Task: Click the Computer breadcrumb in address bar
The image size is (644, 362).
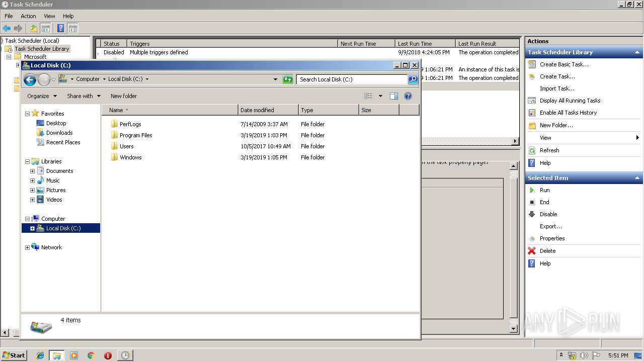Action: (x=88, y=79)
